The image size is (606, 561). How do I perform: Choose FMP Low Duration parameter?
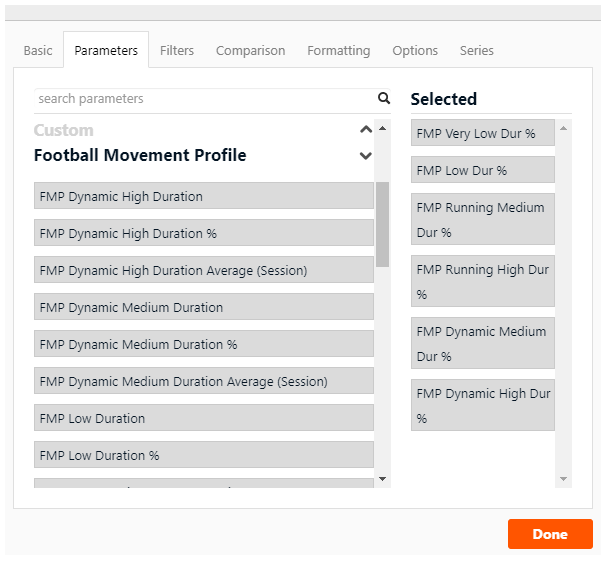point(204,419)
